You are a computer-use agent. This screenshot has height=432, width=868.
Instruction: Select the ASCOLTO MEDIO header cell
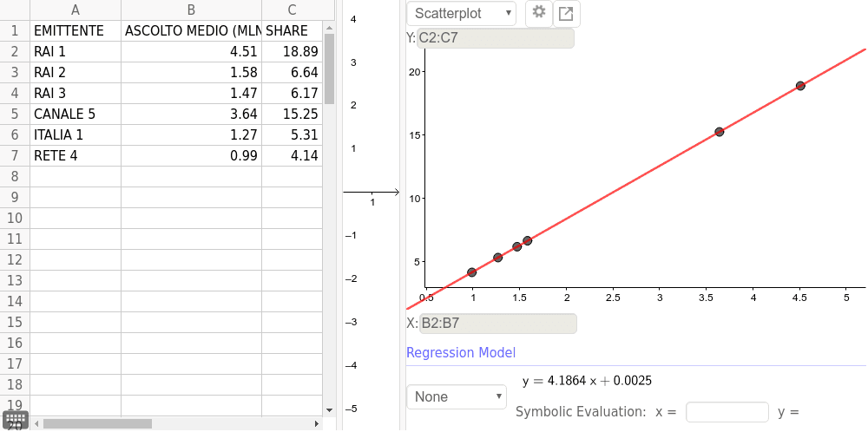[x=191, y=30]
